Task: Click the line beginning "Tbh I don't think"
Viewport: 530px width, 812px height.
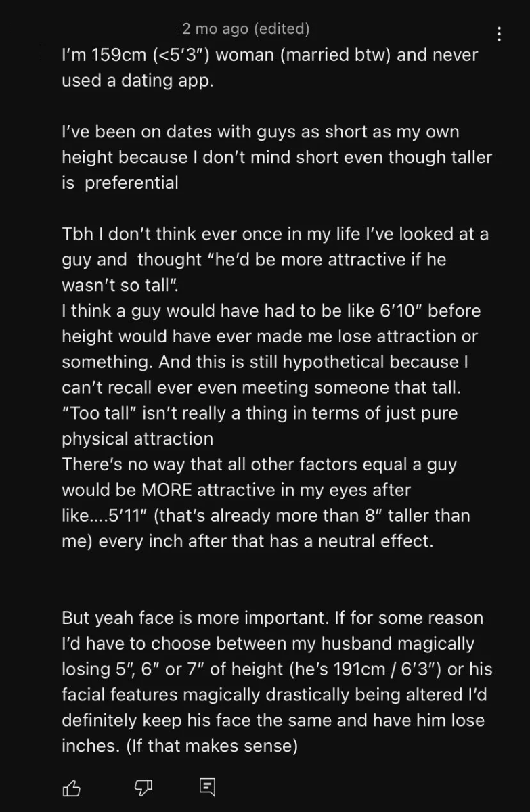Action: [275, 234]
